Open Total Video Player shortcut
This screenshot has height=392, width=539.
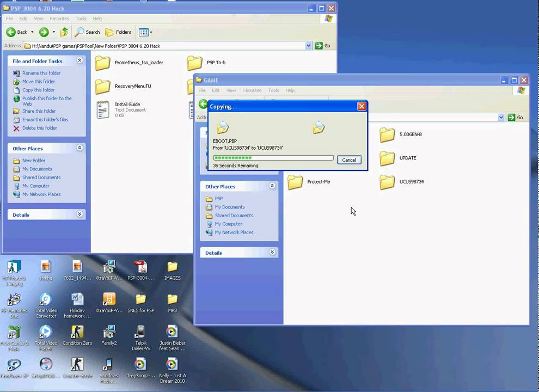point(46,338)
